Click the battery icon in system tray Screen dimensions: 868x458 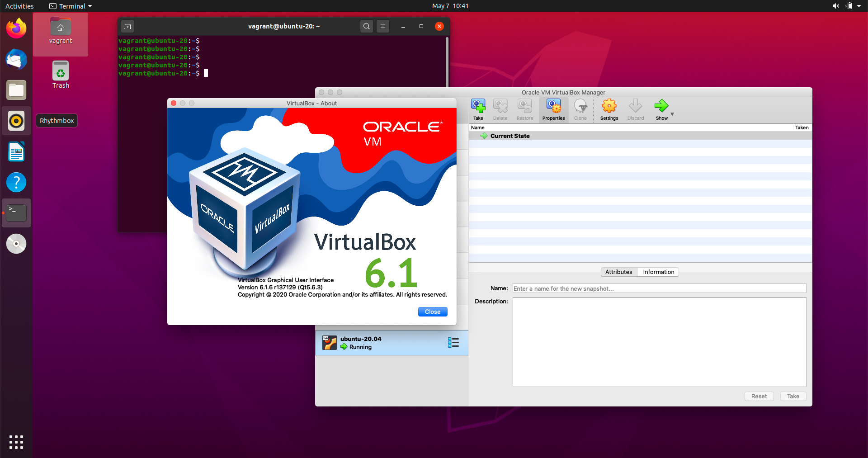[849, 6]
